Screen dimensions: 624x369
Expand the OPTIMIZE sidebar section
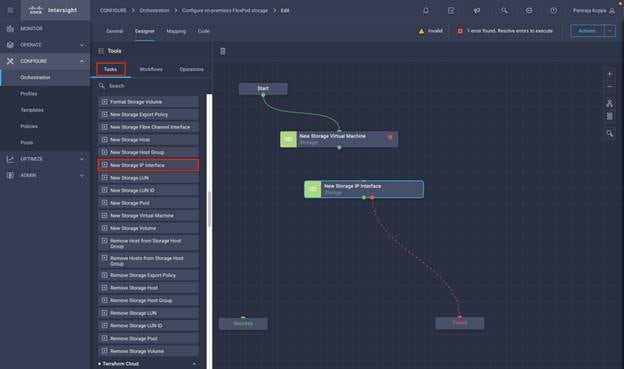click(x=82, y=159)
